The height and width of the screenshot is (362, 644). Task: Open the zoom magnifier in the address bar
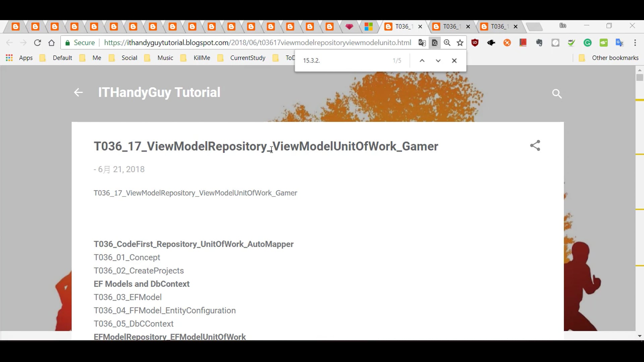447,43
